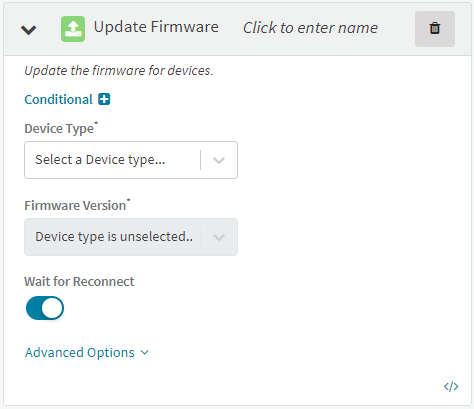
Task: Click the chevron icon beside Advanced Options
Action: pyautogui.click(x=145, y=352)
